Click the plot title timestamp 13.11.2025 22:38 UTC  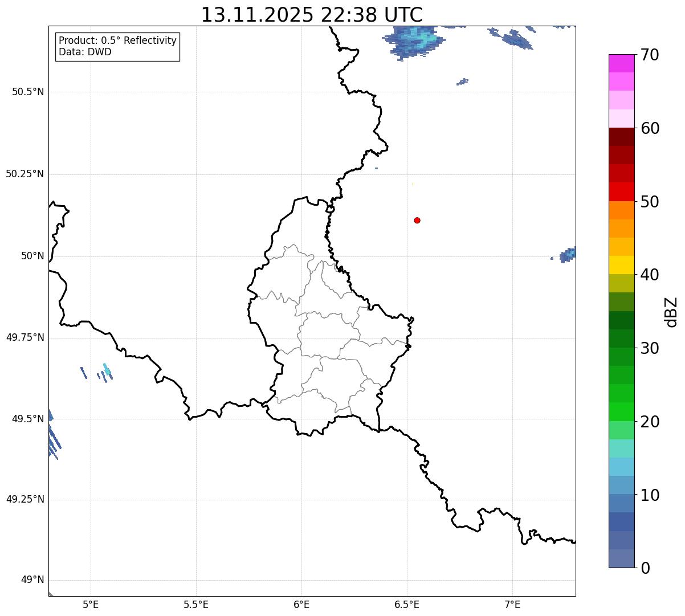point(312,15)
